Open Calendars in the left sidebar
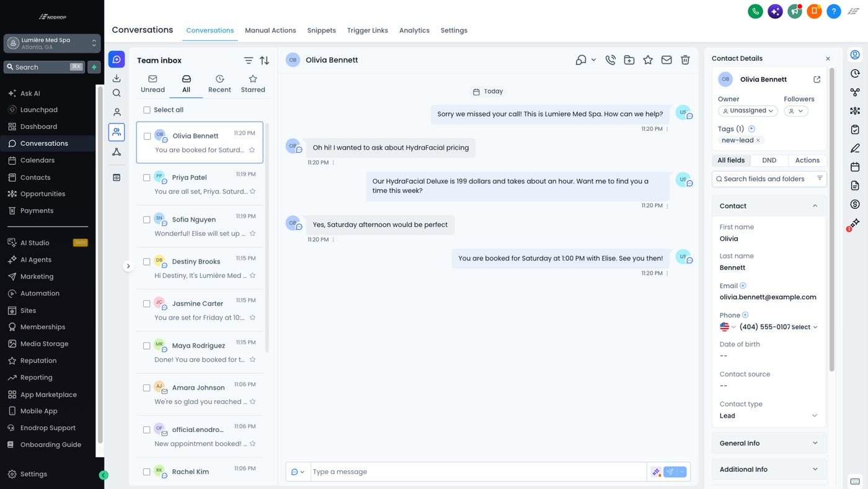Viewport: 868px width, 489px height. [37, 160]
